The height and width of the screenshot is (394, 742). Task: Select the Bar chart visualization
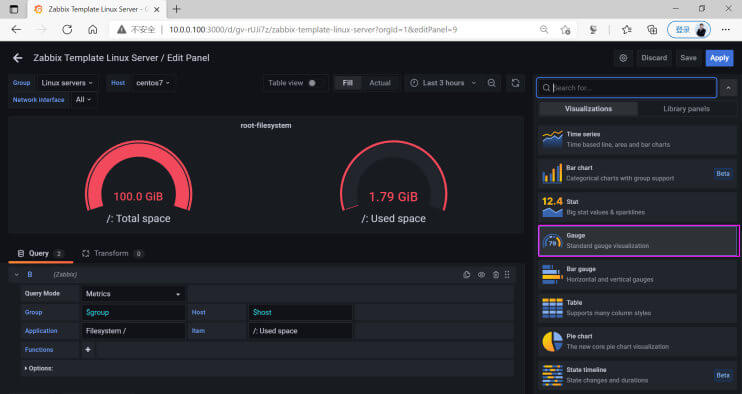[x=637, y=173]
